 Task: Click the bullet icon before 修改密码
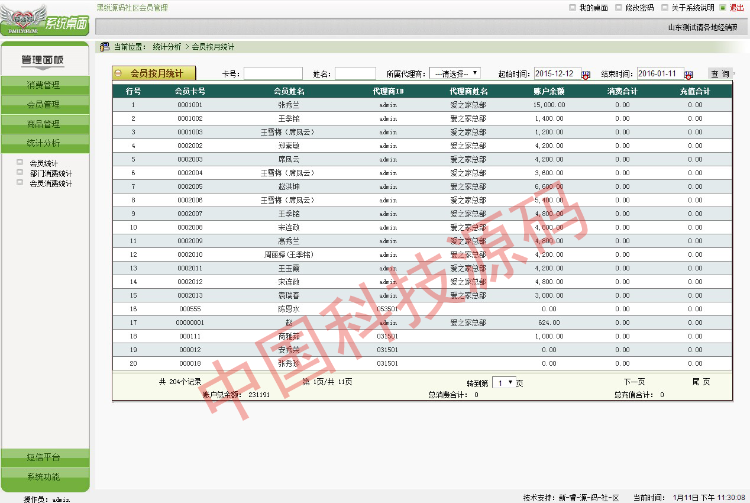tap(618, 8)
